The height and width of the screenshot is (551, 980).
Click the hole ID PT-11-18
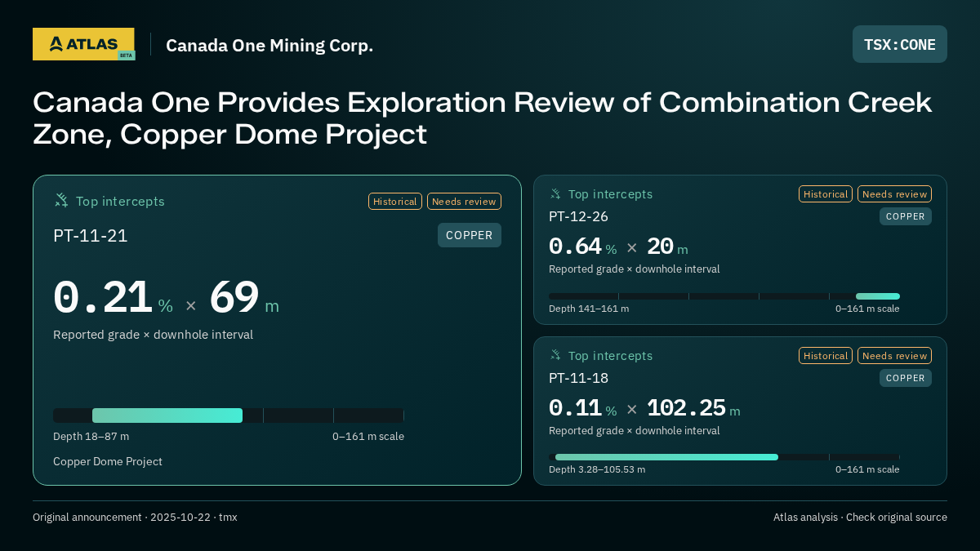tap(578, 378)
